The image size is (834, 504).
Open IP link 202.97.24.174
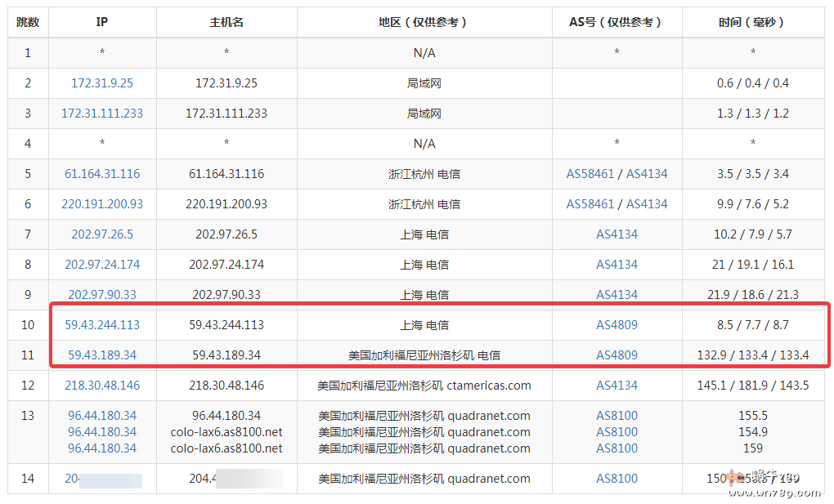tap(101, 264)
